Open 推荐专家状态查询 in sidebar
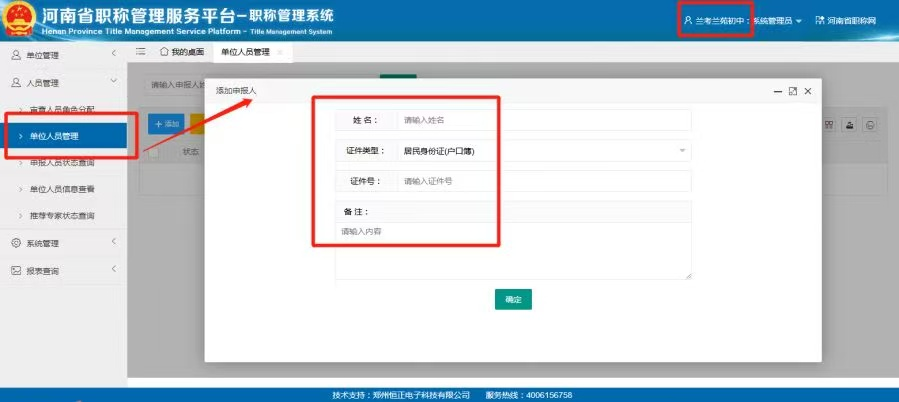 pyautogui.click(x=62, y=216)
